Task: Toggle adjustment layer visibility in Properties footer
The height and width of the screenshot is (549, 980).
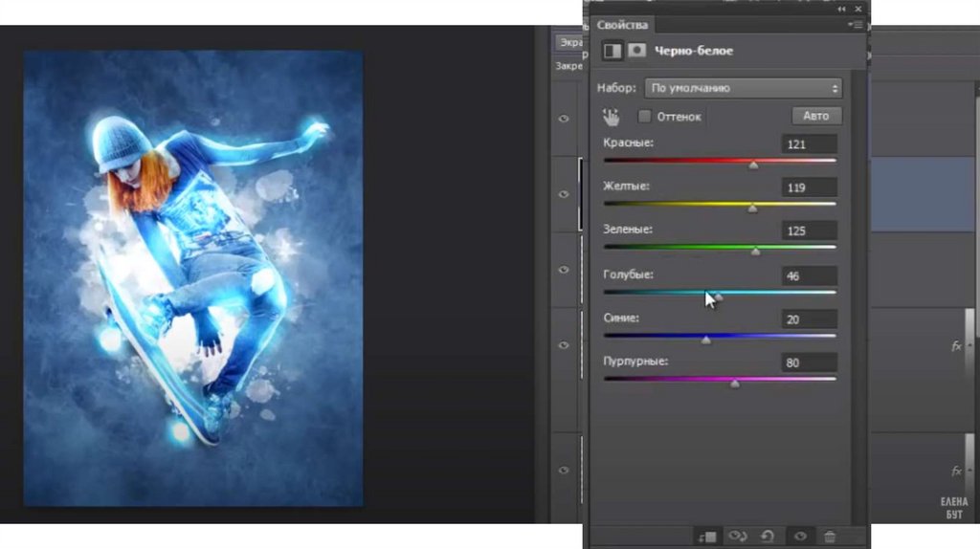Action: (x=800, y=536)
